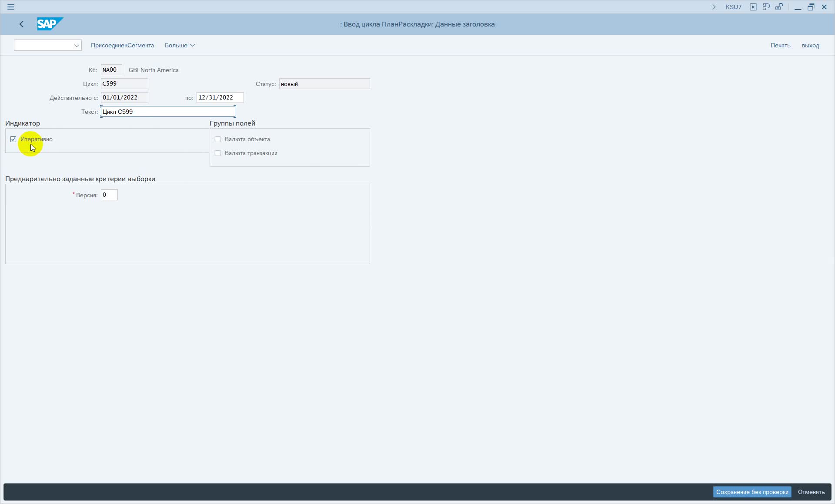This screenshot has height=504, width=835.
Task: Enable Валюта объекта checkbox
Action: click(218, 139)
